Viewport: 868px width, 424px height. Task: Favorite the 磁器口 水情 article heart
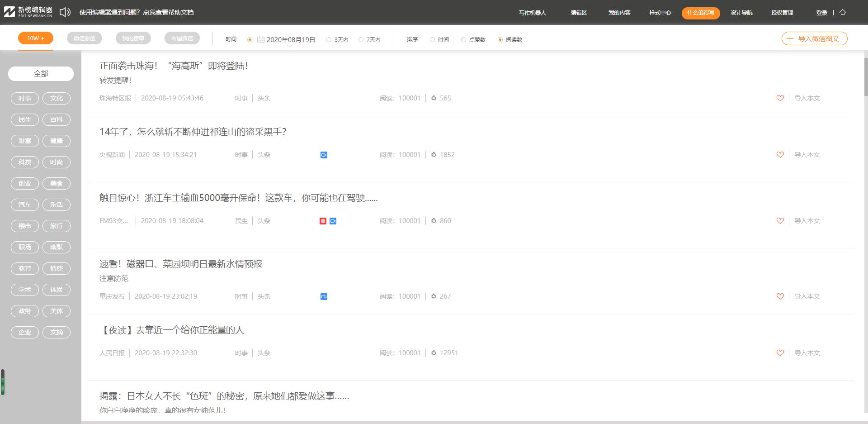pyautogui.click(x=780, y=296)
